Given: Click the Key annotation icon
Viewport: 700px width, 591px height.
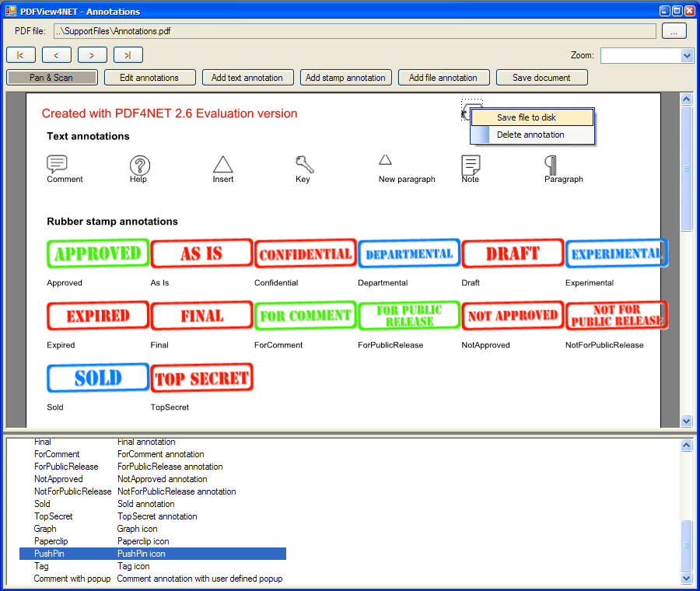Looking at the screenshot, I should (x=304, y=163).
